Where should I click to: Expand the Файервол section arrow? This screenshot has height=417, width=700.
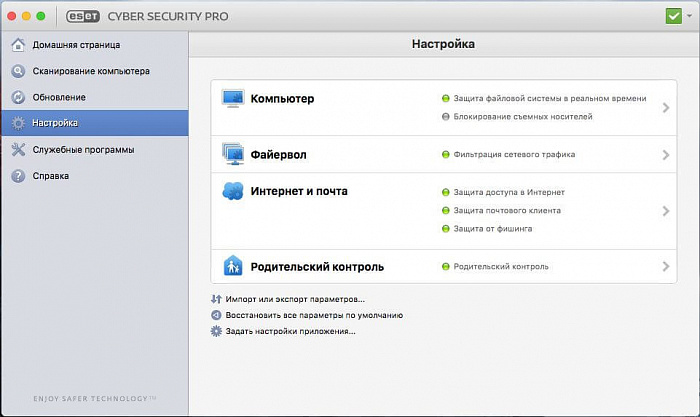[x=665, y=155]
